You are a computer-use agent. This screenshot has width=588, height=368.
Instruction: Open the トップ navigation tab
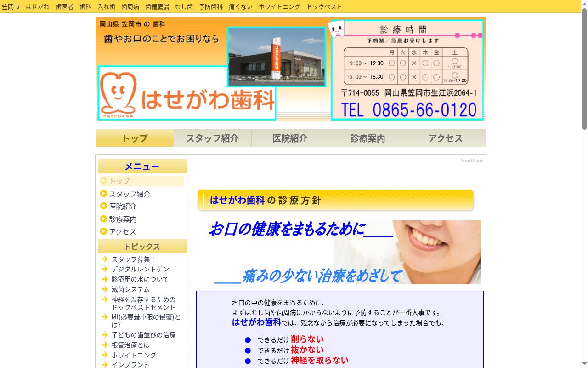[x=135, y=138]
